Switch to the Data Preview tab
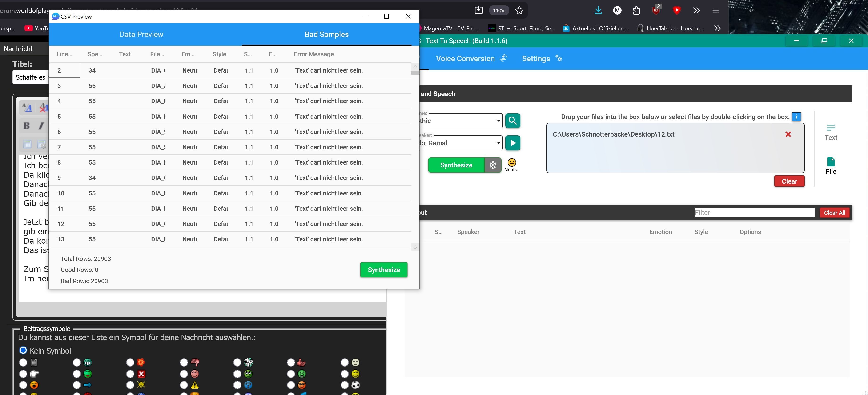868x395 pixels. [x=141, y=34]
